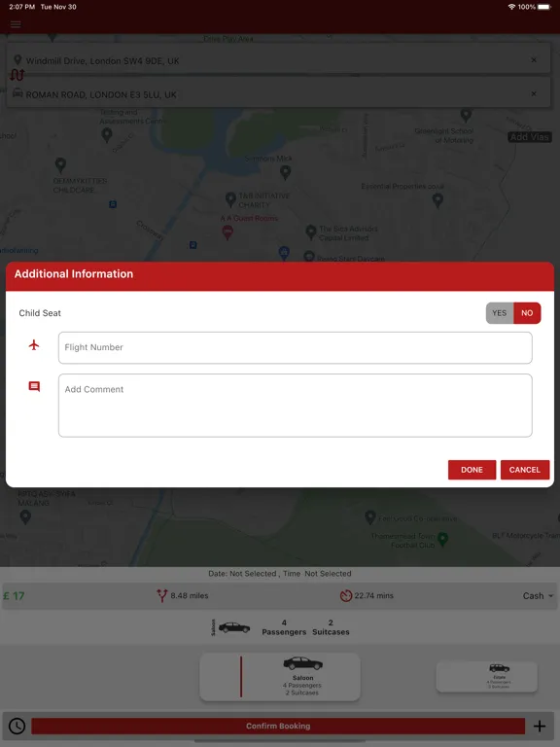Focus the Flight Number field

pos(296,348)
